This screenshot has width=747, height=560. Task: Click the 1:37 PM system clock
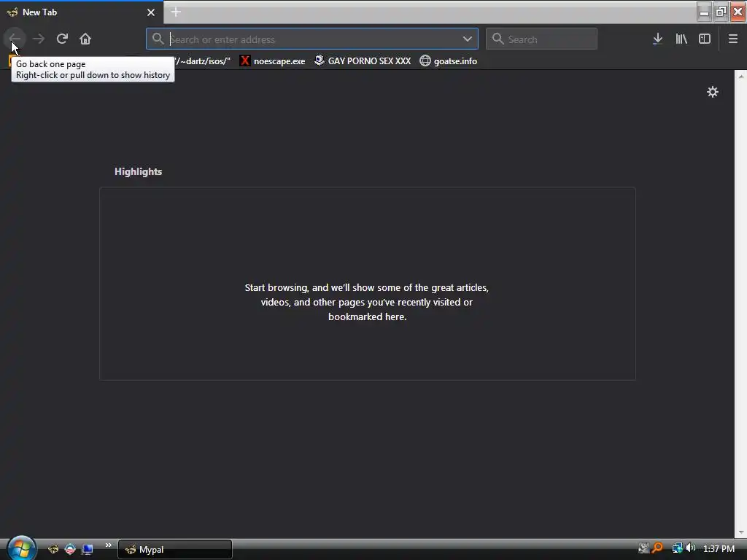[x=719, y=548]
